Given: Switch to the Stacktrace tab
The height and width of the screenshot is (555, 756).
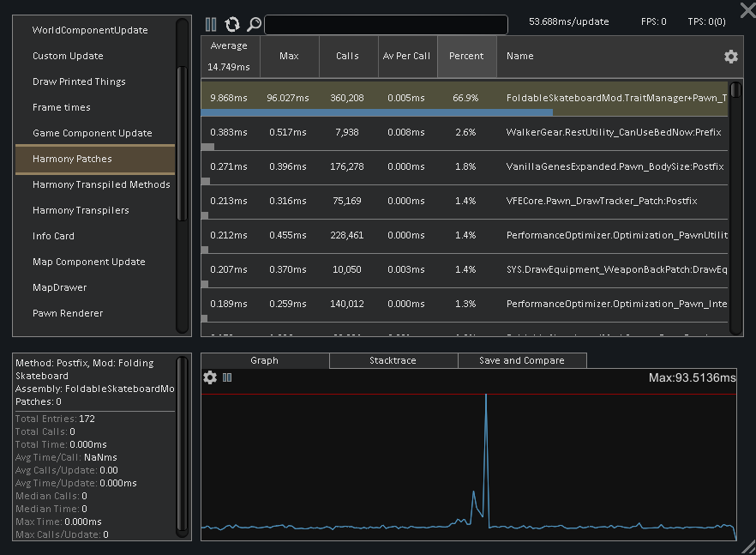Looking at the screenshot, I should (393, 360).
